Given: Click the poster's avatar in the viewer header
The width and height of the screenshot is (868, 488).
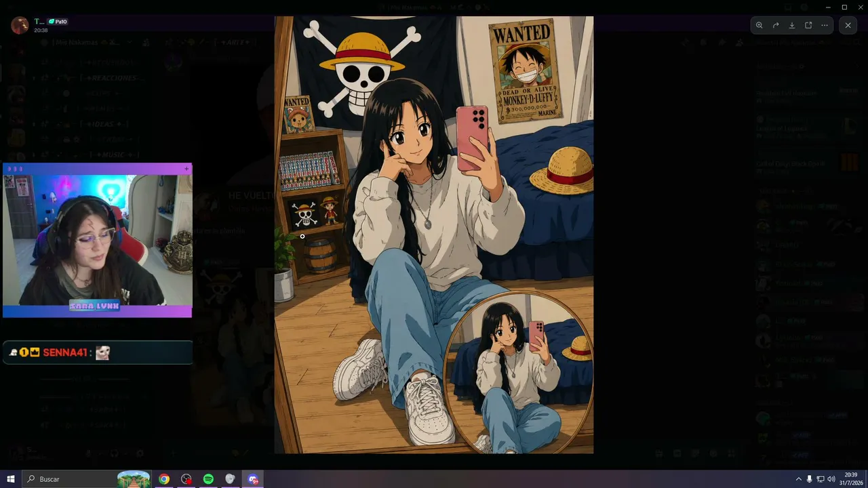Looking at the screenshot, I should click(x=20, y=26).
